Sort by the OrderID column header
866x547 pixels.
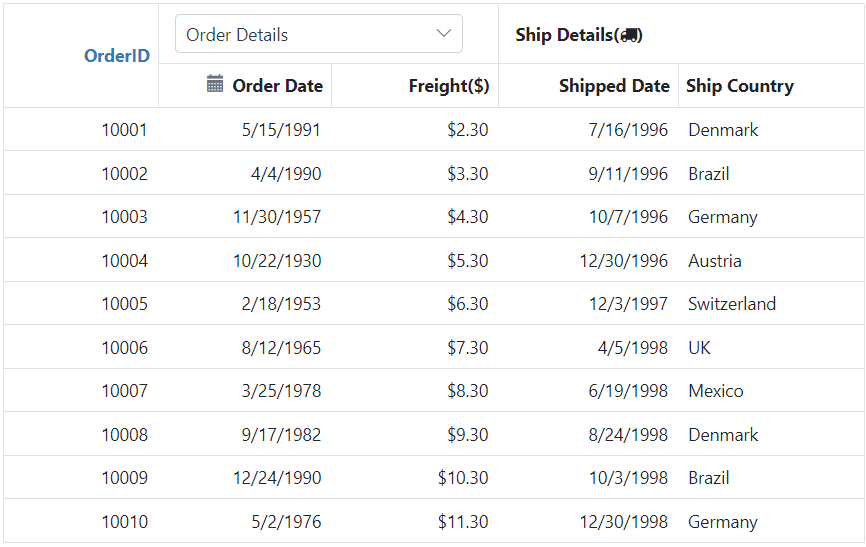(x=117, y=55)
